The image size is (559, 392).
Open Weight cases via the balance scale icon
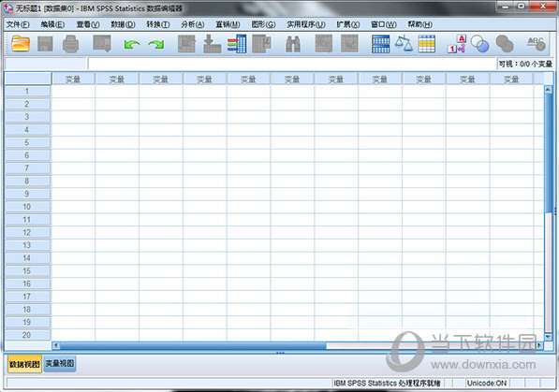tap(404, 43)
